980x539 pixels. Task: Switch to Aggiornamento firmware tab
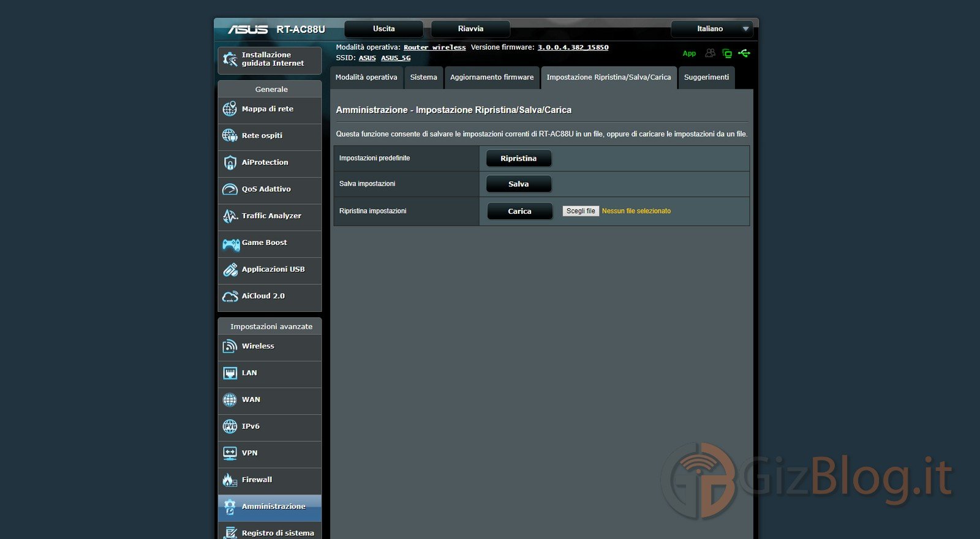pyautogui.click(x=492, y=77)
